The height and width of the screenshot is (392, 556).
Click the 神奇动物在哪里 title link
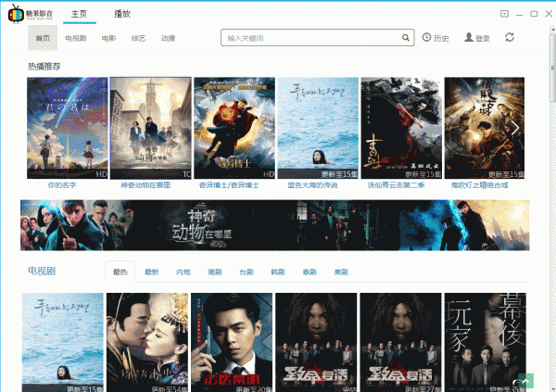click(145, 185)
